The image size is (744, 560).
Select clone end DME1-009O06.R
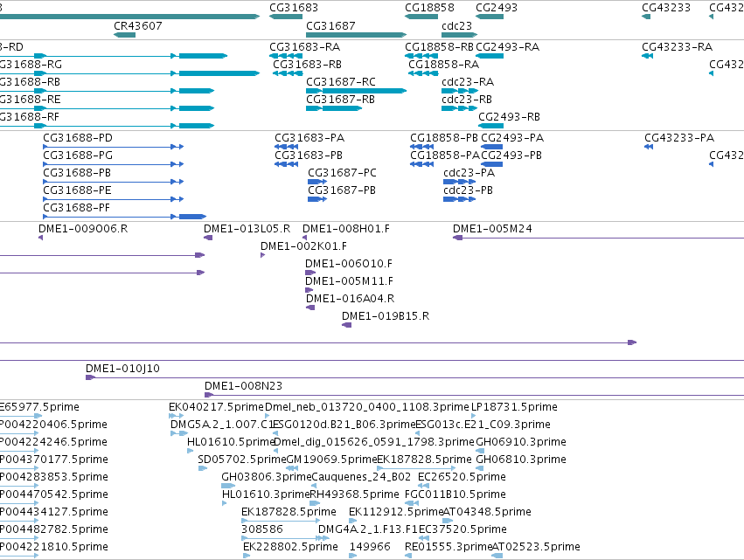coord(83,229)
